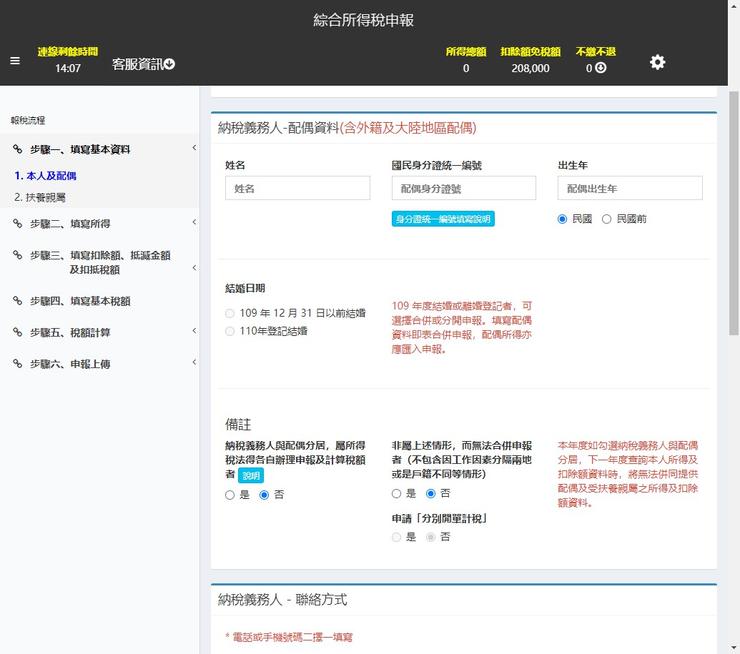Click the arrow icon beside 不繳不退 amount
This screenshot has width=740, height=654.
tap(601, 68)
